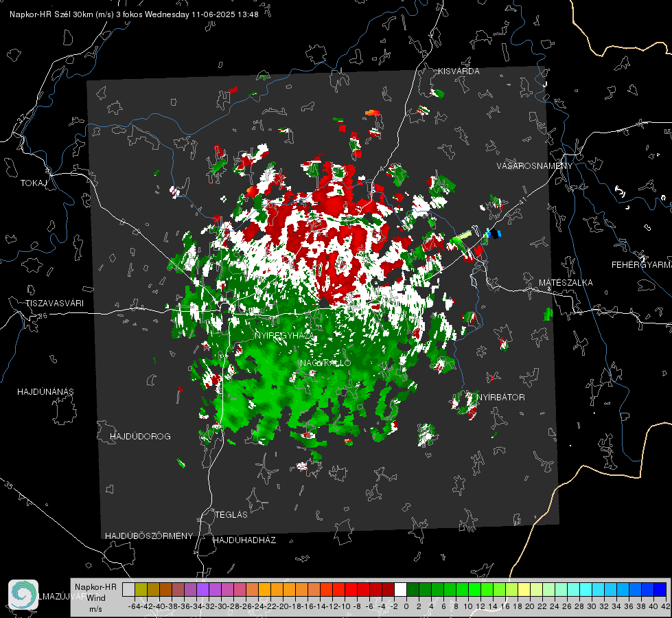Select the VÁSÁROSNAMÉNY label on the map

535,166
